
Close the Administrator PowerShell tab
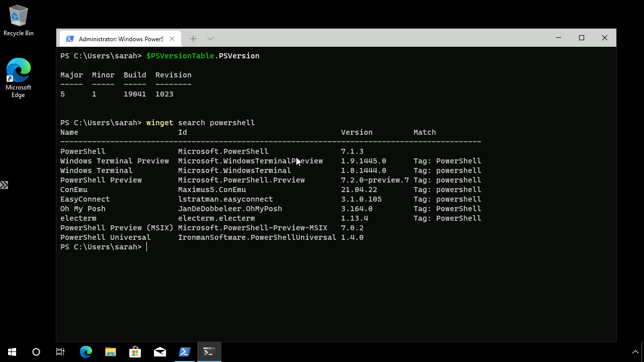[x=172, y=38]
